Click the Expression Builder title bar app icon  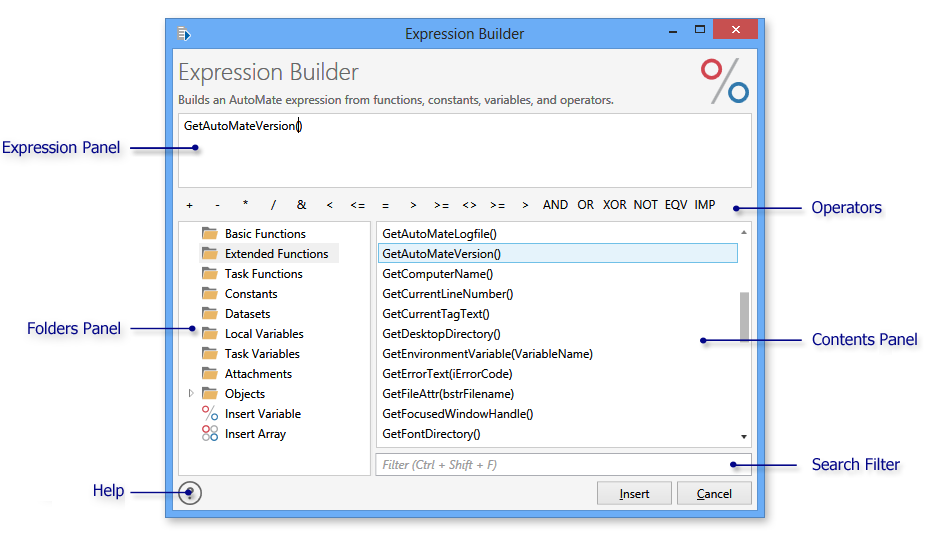point(184,34)
